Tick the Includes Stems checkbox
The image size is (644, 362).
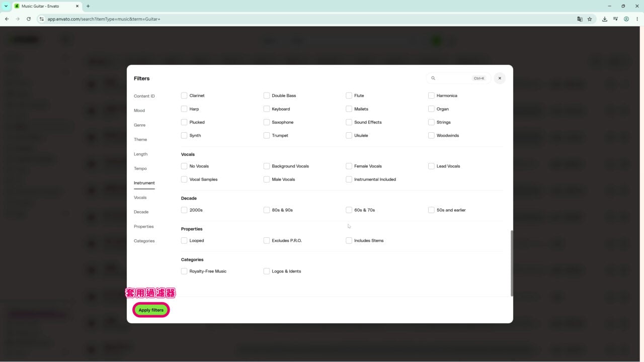click(349, 240)
